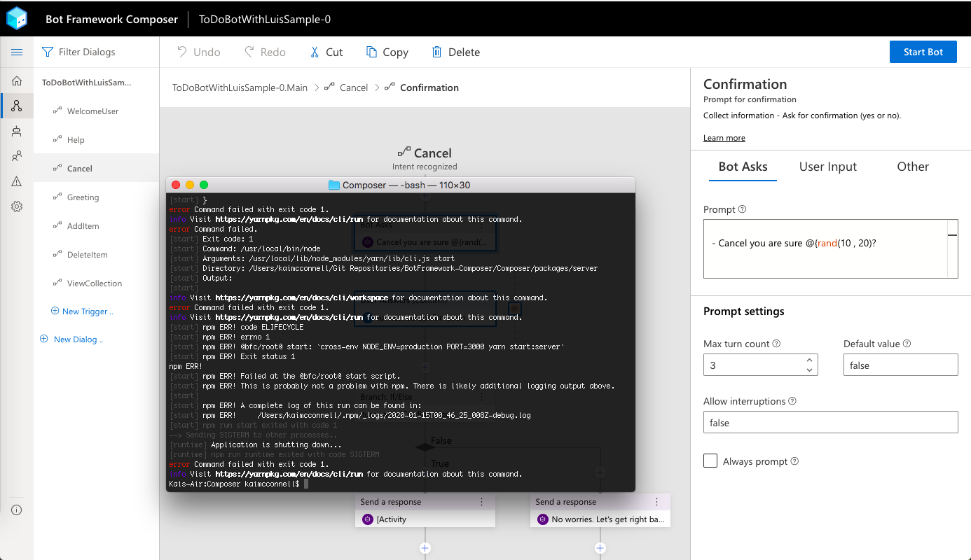Open Composer Settings via gear icon

(16, 206)
